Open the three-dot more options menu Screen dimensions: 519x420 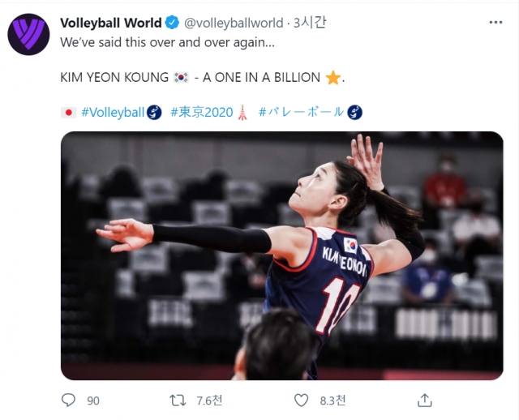click(x=495, y=23)
